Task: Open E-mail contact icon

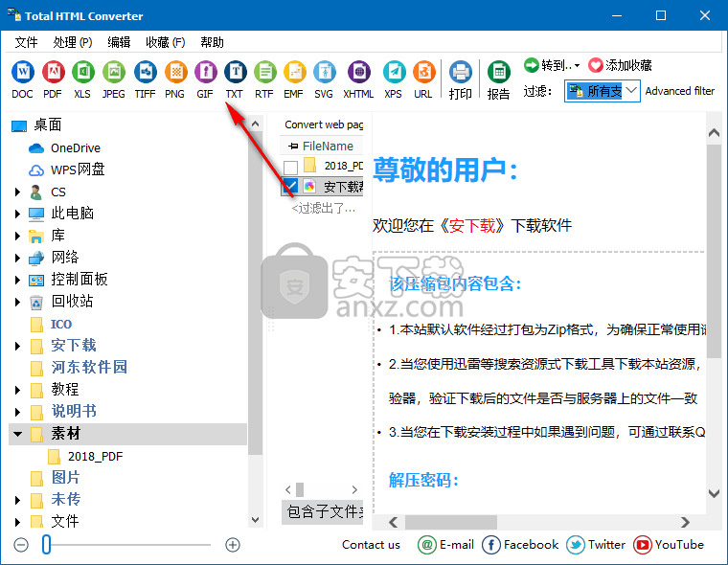Action: [x=426, y=545]
